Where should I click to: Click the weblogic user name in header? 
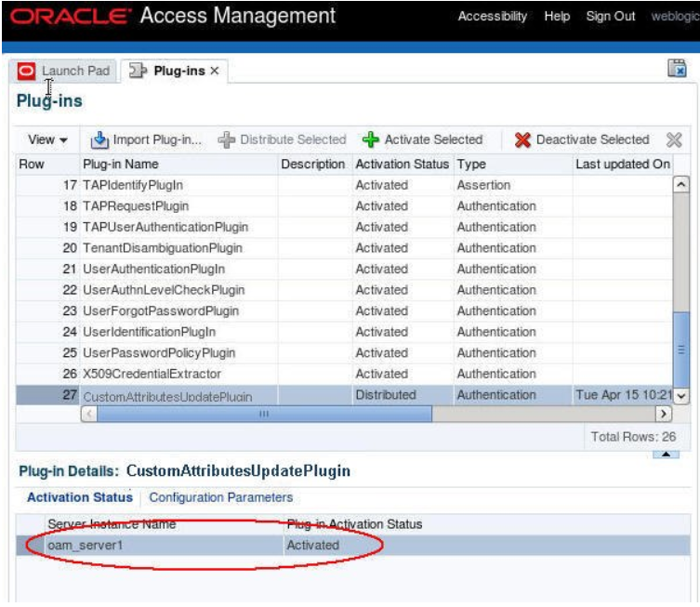675,17
